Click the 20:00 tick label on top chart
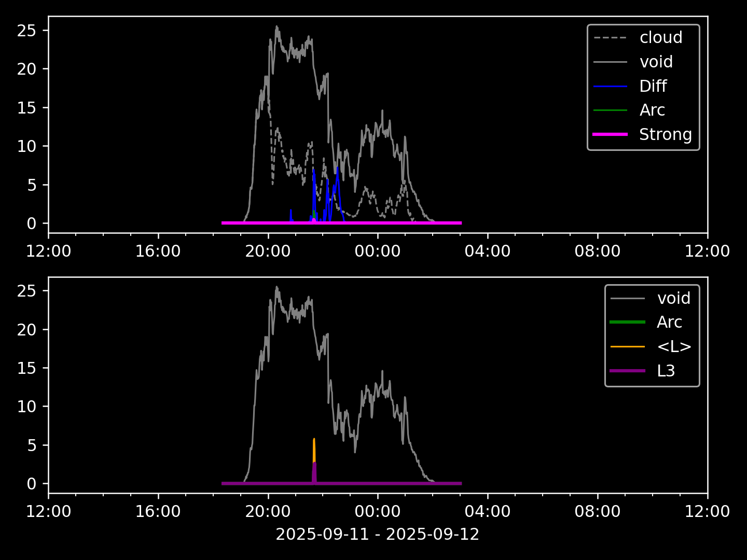The image size is (747, 560). 268,251
